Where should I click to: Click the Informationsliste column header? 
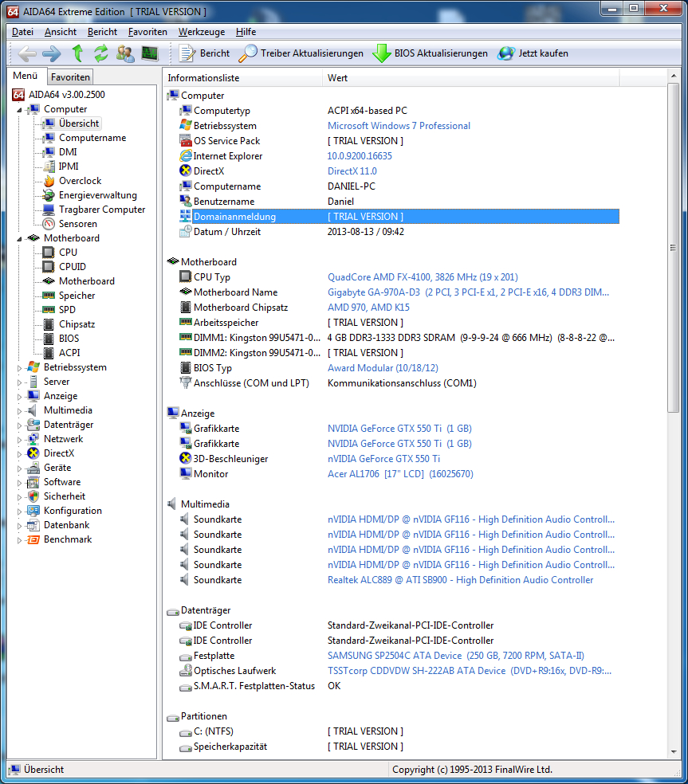242,78
